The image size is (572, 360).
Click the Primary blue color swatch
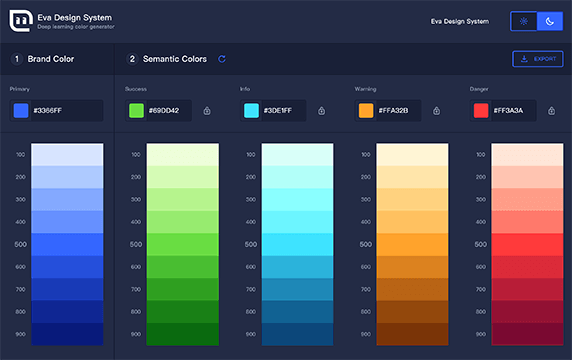(21, 111)
